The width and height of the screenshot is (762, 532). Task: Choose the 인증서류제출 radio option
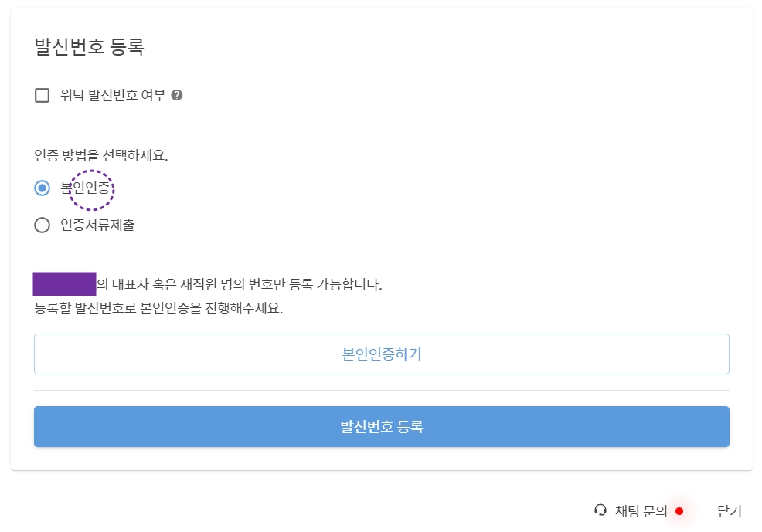point(43,225)
